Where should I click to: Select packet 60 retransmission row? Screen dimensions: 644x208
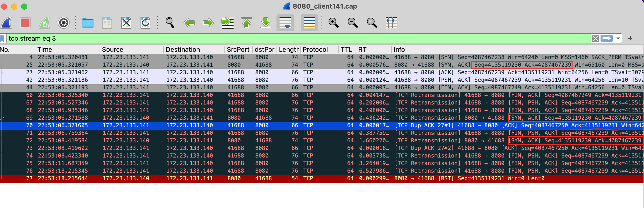pos(322,95)
